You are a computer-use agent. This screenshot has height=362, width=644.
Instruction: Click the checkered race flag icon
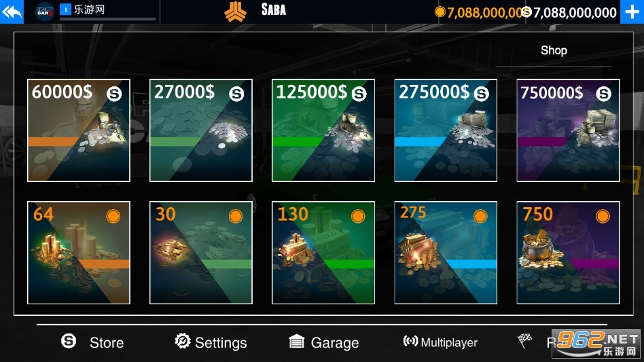coord(525,340)
